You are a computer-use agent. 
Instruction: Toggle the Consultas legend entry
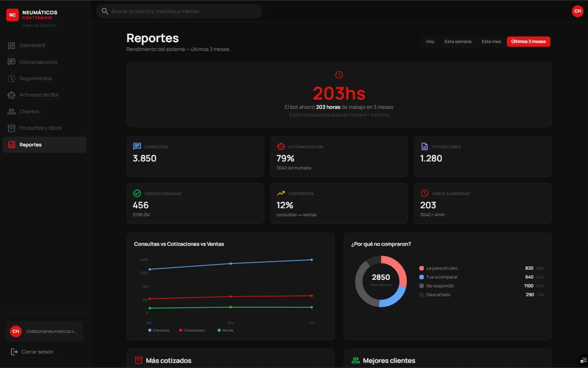[x=159, y=330]
